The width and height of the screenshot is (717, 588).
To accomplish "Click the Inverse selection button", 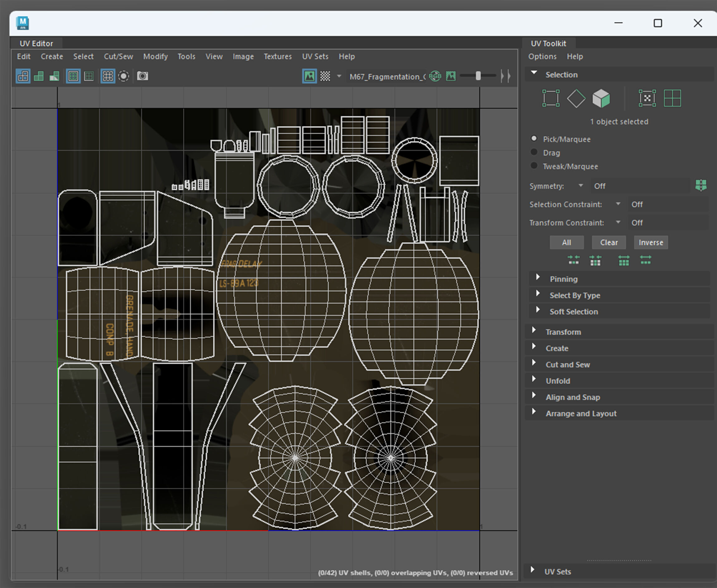I will click(x=651, y=243).
